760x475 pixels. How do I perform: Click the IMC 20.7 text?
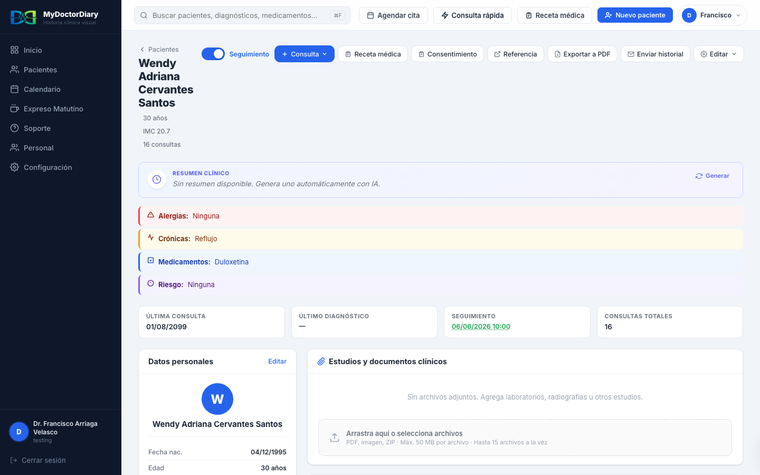click(x=156, y=131)
